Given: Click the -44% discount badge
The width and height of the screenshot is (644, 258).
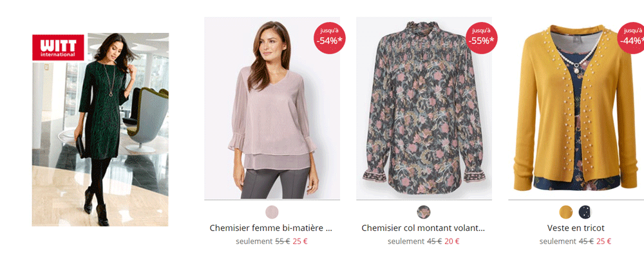Looking at the screenshot, I should [x=631, y=38].
